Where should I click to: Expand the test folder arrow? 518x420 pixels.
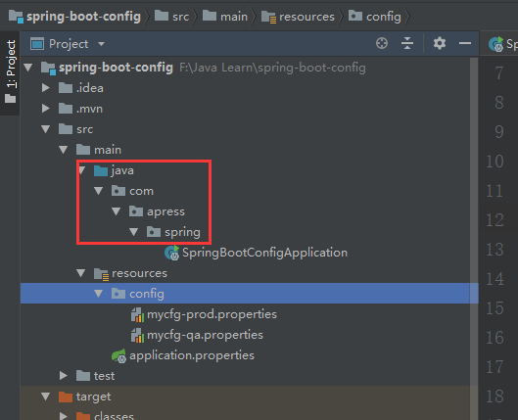click(63, 376)
